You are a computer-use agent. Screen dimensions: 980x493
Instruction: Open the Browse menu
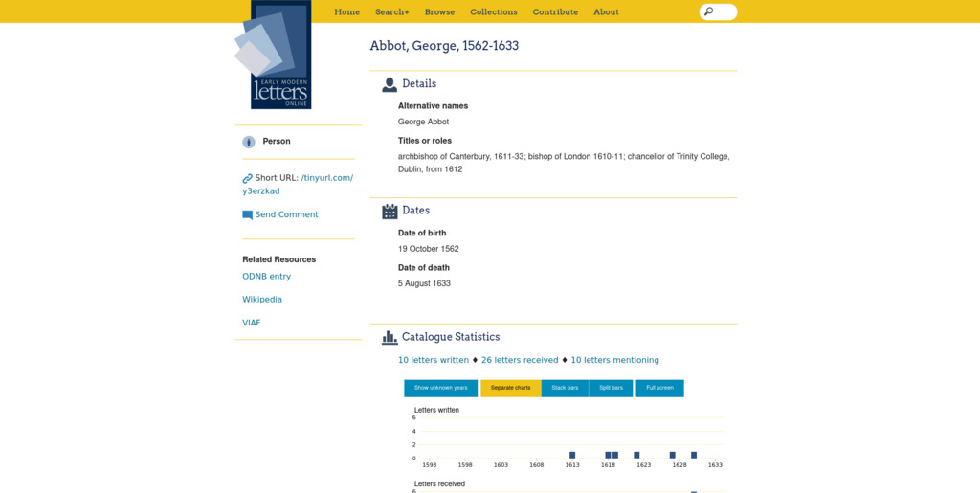pyautogui.click(x=439, y=12)
